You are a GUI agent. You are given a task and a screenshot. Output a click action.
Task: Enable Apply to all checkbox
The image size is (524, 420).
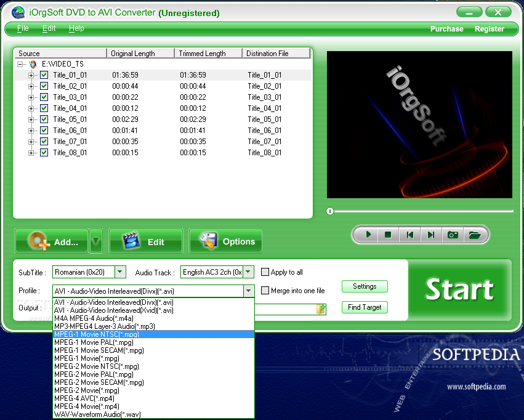point(265,272)
